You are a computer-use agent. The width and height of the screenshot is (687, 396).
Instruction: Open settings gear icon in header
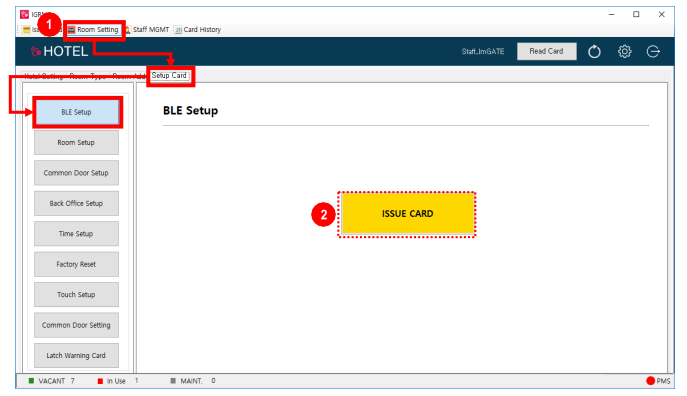(624, 52)
